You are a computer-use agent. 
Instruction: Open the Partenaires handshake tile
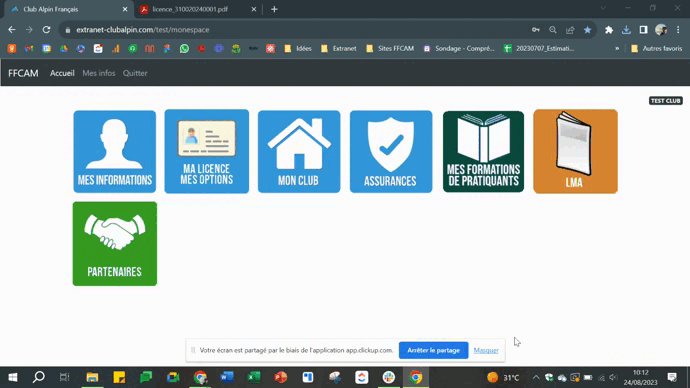pyautogui.click(x=114, y=244)
